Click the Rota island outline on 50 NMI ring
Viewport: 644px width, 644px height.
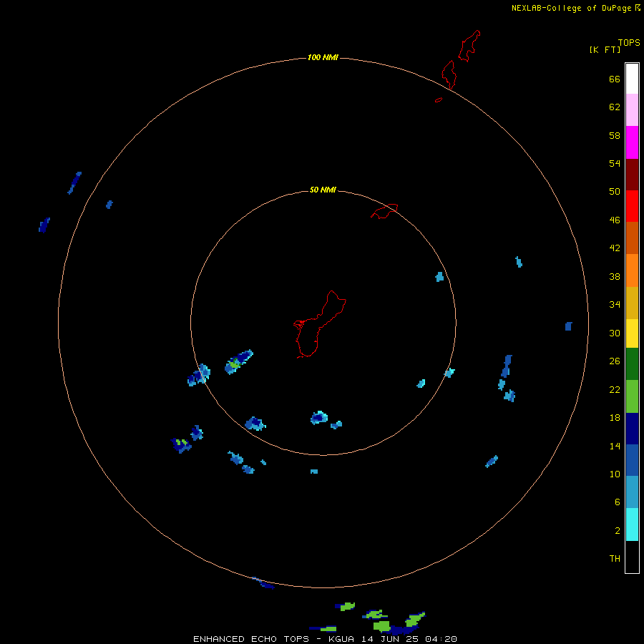(x=384, y=211)
